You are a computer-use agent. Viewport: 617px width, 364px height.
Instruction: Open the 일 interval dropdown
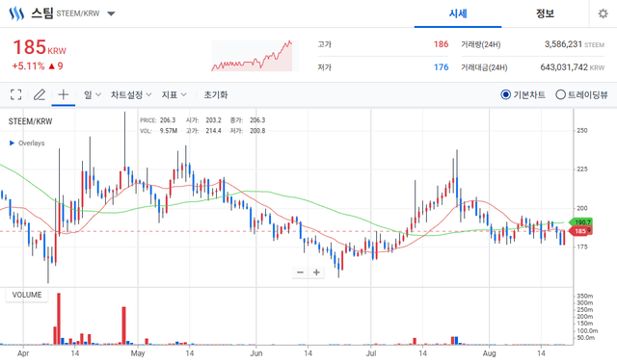tap(93, 94)
